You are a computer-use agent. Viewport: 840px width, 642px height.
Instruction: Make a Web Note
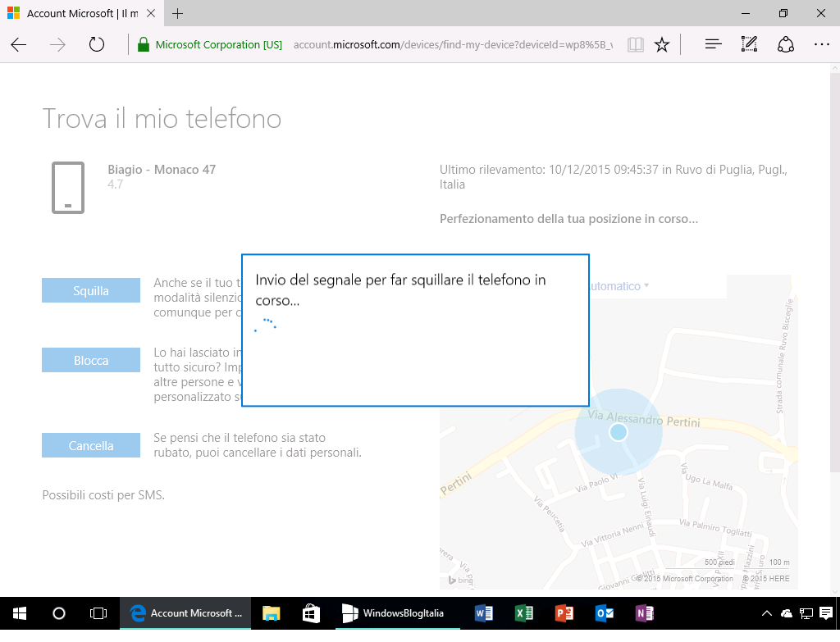[749, 44]
